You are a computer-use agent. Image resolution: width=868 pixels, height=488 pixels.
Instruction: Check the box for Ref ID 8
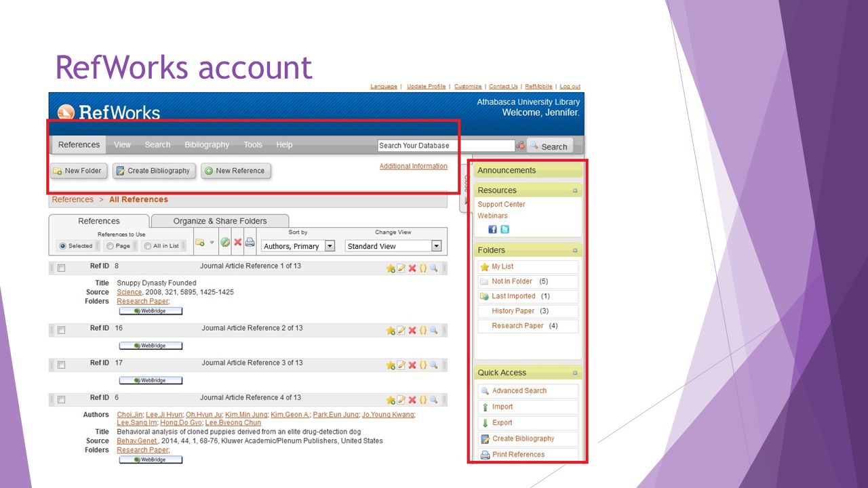point(61,268)
